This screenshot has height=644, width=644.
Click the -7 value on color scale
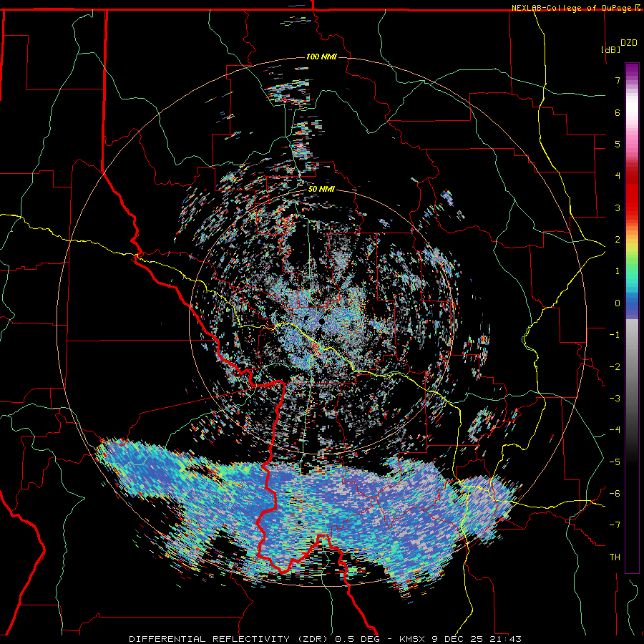click(615, 525)
